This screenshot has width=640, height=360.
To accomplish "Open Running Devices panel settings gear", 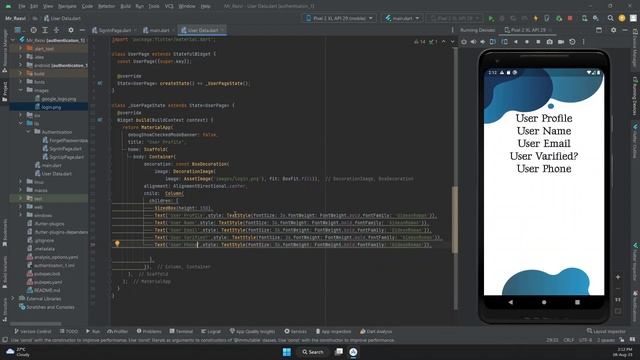I will tap(613, 30).
